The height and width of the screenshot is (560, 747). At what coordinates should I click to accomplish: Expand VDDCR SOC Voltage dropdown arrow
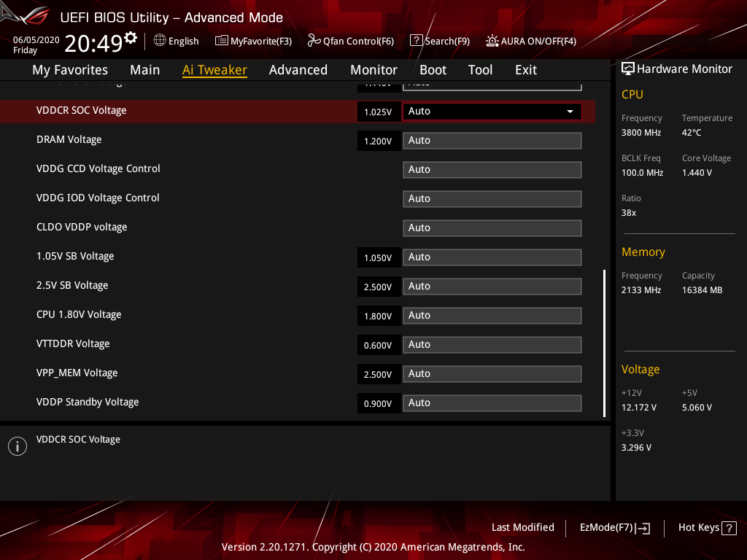tap(570, 112)
